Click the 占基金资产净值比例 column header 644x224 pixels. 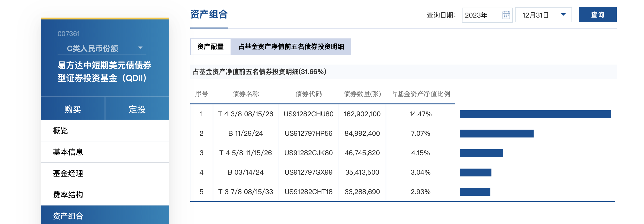coord(420,94)
